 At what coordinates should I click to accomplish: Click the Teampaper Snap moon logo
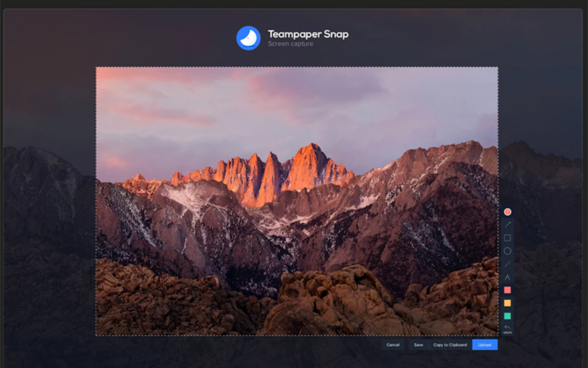point(248,38)
